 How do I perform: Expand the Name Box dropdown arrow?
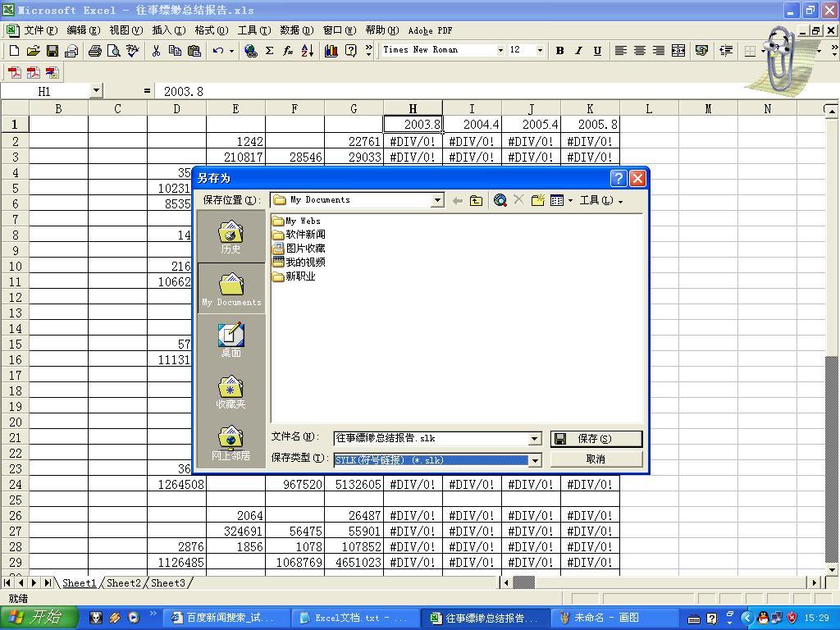click(97, 90)
